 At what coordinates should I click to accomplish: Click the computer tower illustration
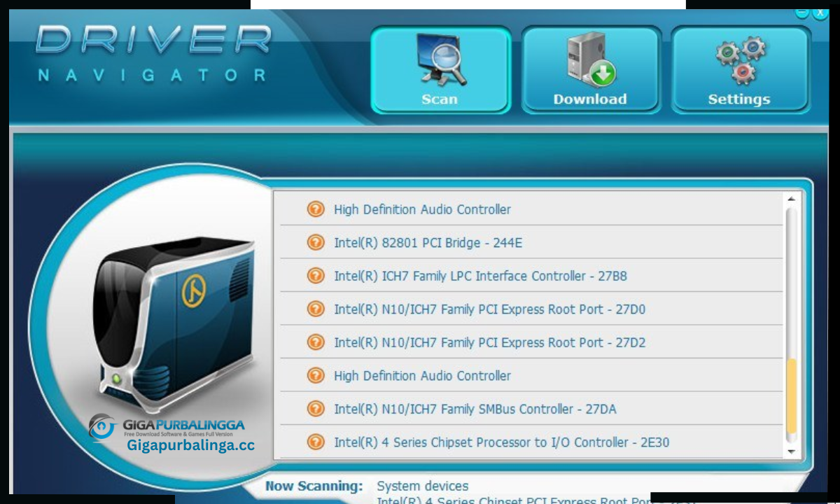point(174,325)
